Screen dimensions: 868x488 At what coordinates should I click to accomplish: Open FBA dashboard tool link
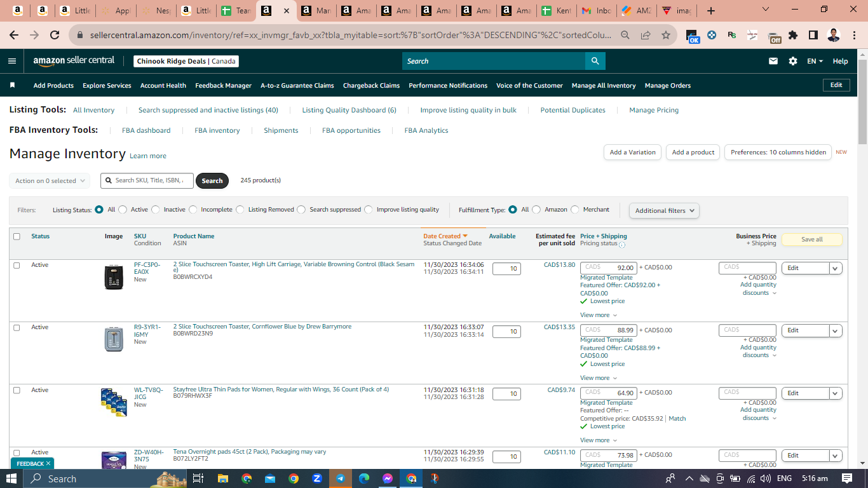146,130
